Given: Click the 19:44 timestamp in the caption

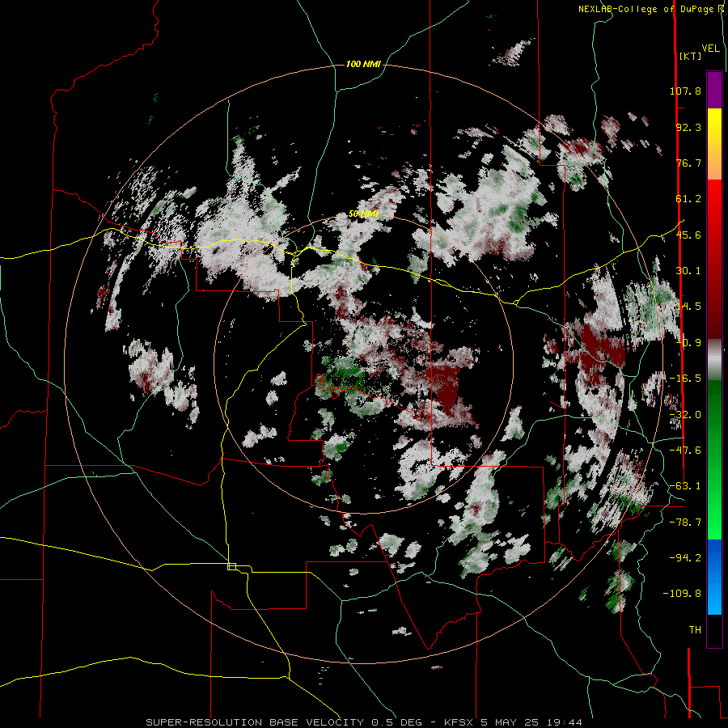Looking at the screenshot, I should [x=563, y=722].
